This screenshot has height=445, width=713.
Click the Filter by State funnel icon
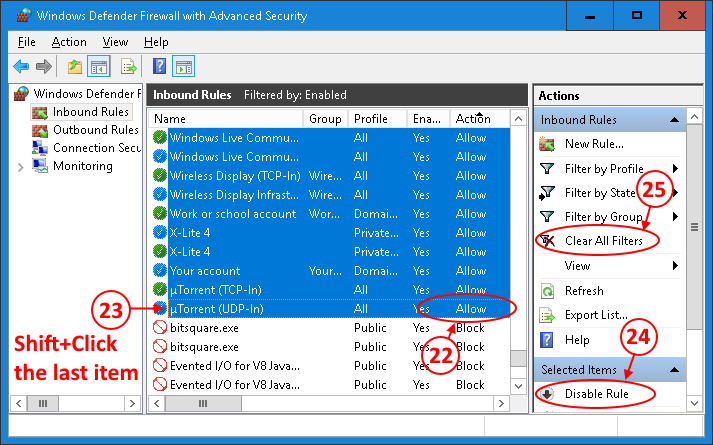(x=547, y=193)
